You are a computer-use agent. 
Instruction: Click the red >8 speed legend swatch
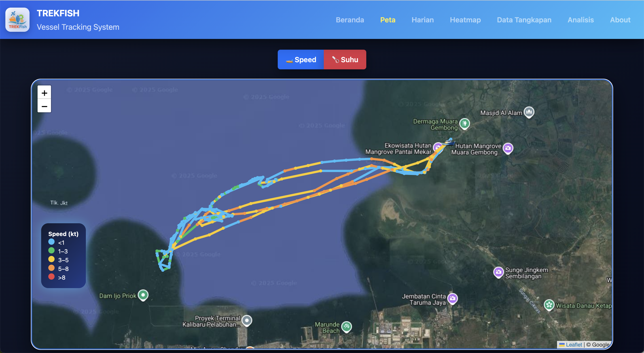coord(51,277)
